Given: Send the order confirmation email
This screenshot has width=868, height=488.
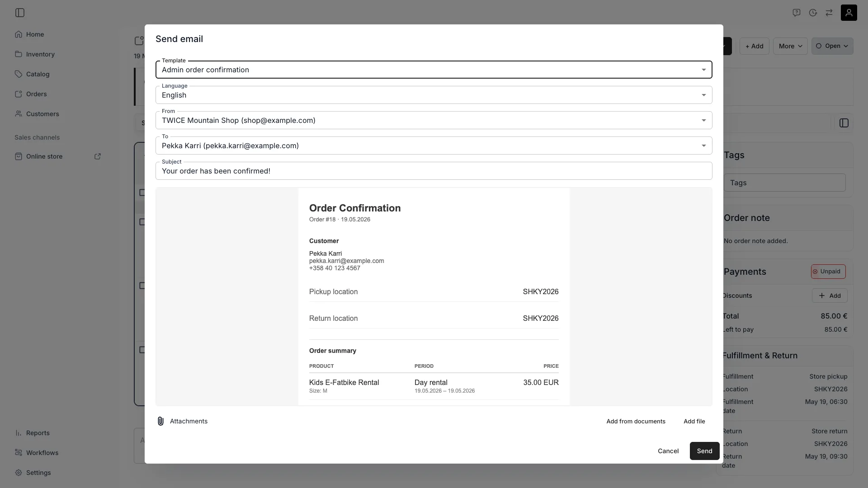Looking at the screenshot, I should 704,451.
